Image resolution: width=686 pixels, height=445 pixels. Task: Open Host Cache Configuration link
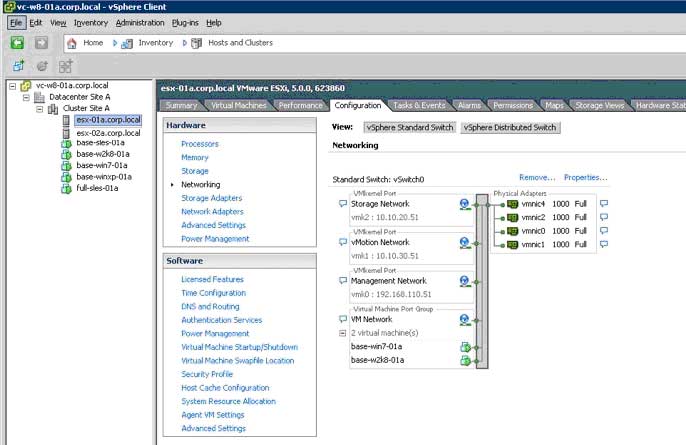pyautogui.click(x=225, y=388)
